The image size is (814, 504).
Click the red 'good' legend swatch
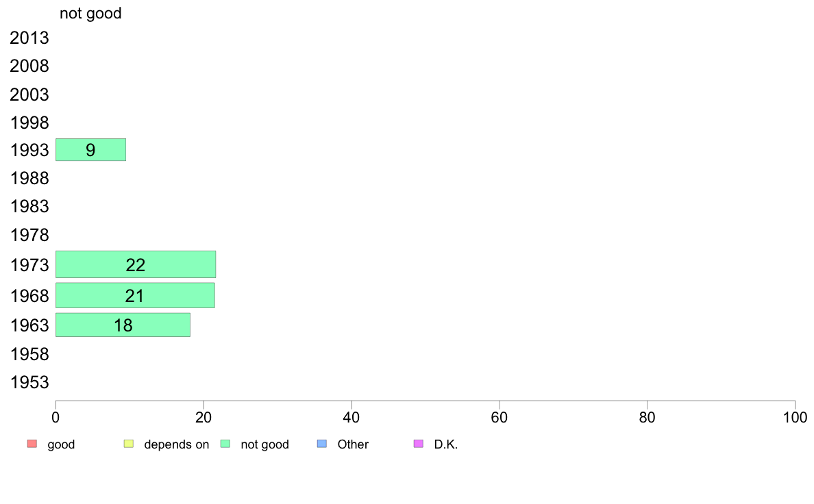coord(32,444)
